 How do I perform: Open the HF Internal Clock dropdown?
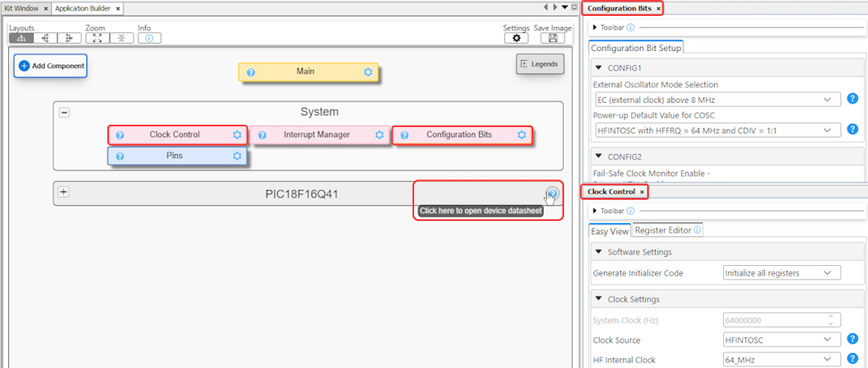[x=782, y=359]
